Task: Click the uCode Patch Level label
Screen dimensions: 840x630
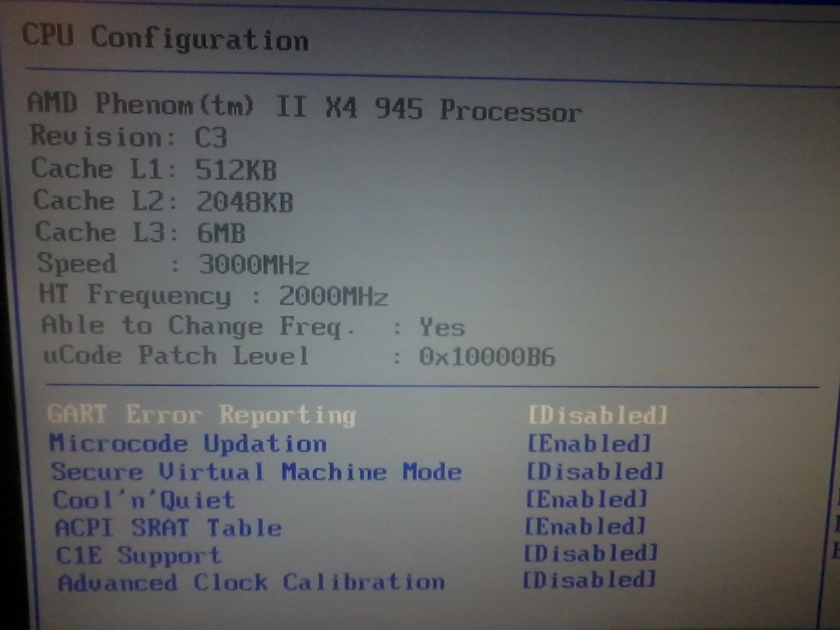Action: pos(176,356)
